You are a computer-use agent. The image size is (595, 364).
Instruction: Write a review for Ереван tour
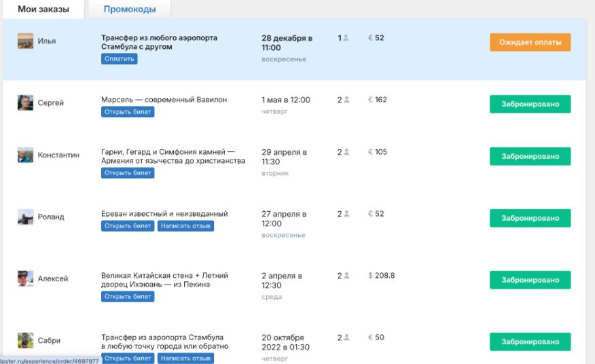185,226
